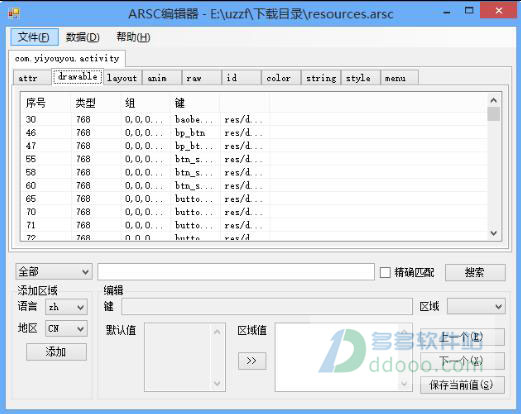
Task: Switch to the menu tab
Action: (399, 78)
